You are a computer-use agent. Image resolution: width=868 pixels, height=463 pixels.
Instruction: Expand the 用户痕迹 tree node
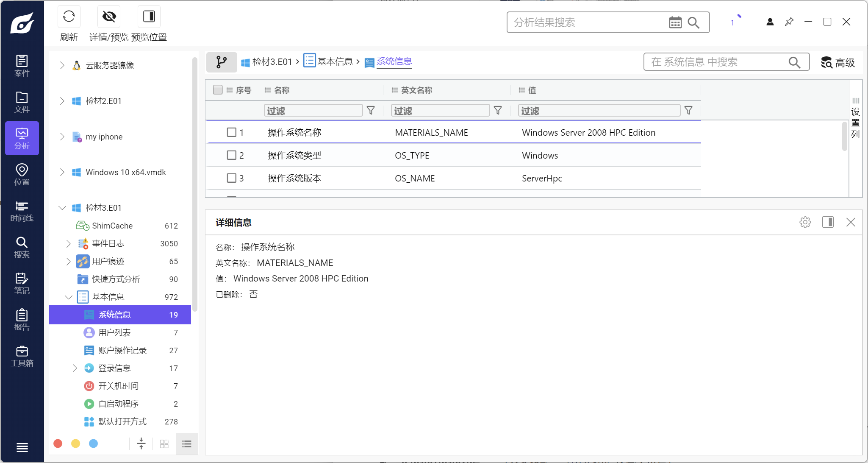[x=68, y=261]
